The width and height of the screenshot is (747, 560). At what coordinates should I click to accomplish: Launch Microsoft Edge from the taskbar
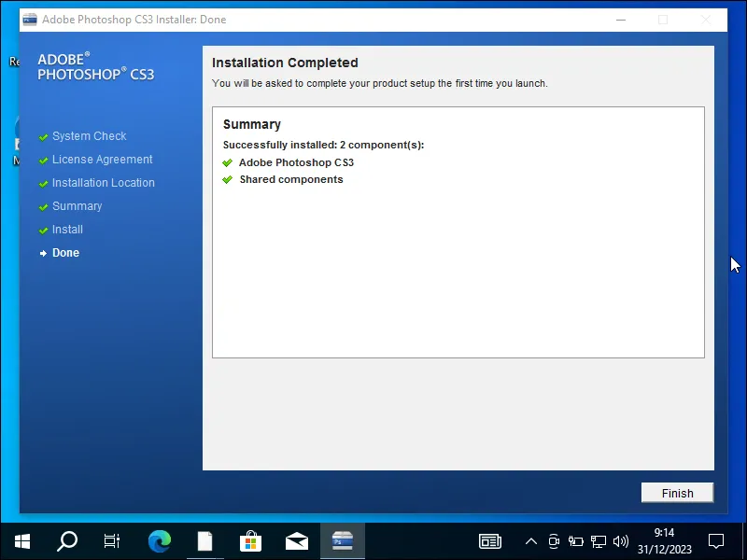(x=160, y=540)
